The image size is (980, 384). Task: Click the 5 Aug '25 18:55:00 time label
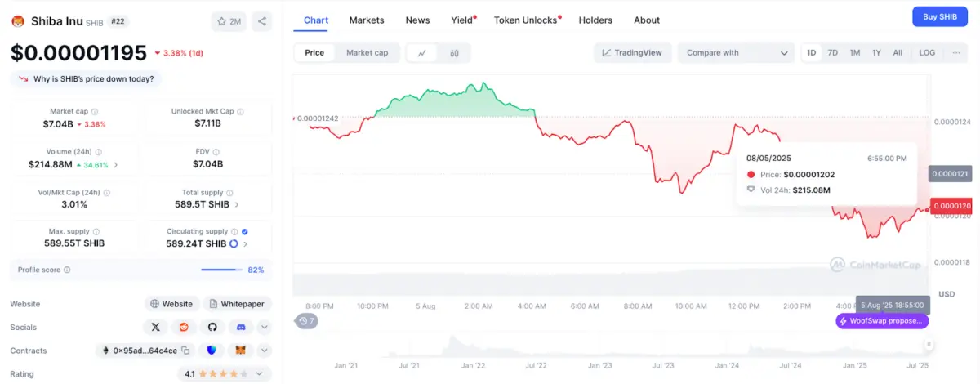coord(892,304)
